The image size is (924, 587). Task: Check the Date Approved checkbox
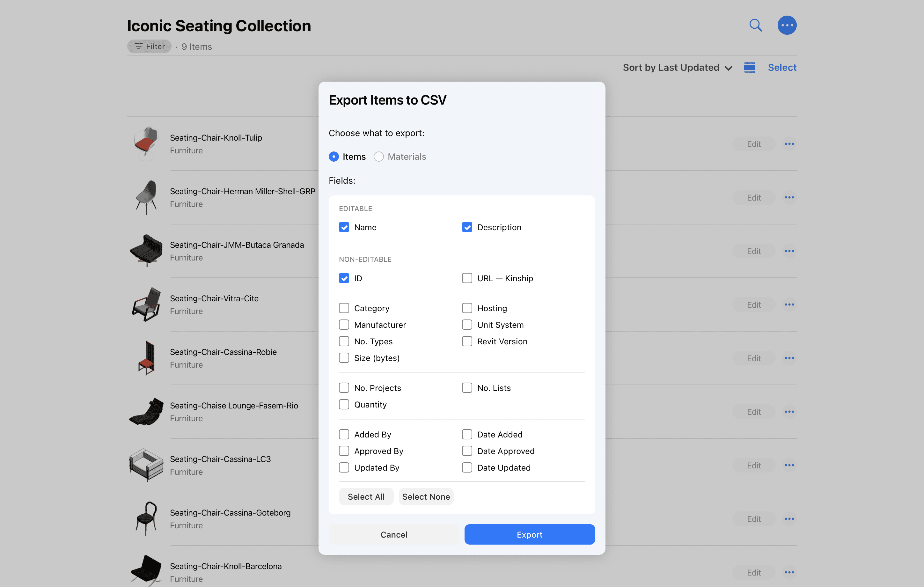pyautogui.click(x=467, y=451)
